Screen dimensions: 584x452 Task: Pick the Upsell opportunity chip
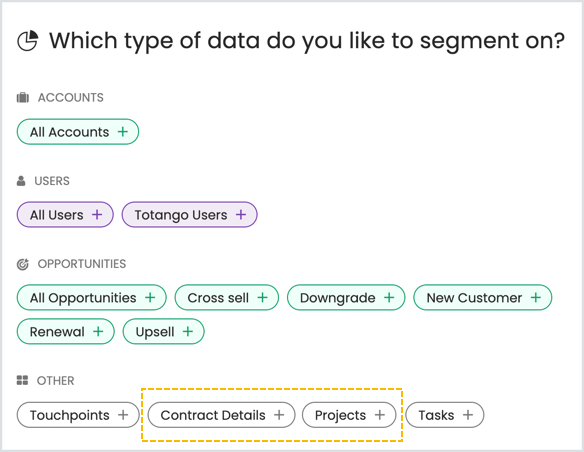point(164,331)
